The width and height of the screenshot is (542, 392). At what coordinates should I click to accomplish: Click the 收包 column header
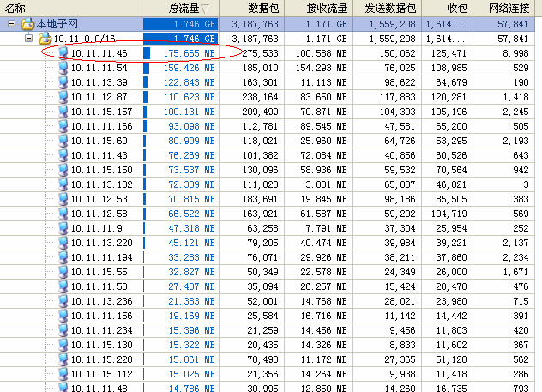448,8
